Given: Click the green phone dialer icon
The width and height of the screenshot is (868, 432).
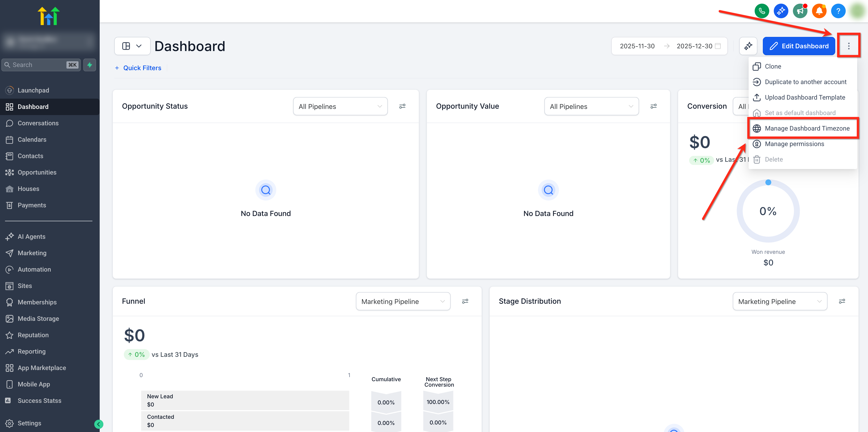Looking at the screenshot, I should click(761, 11).
